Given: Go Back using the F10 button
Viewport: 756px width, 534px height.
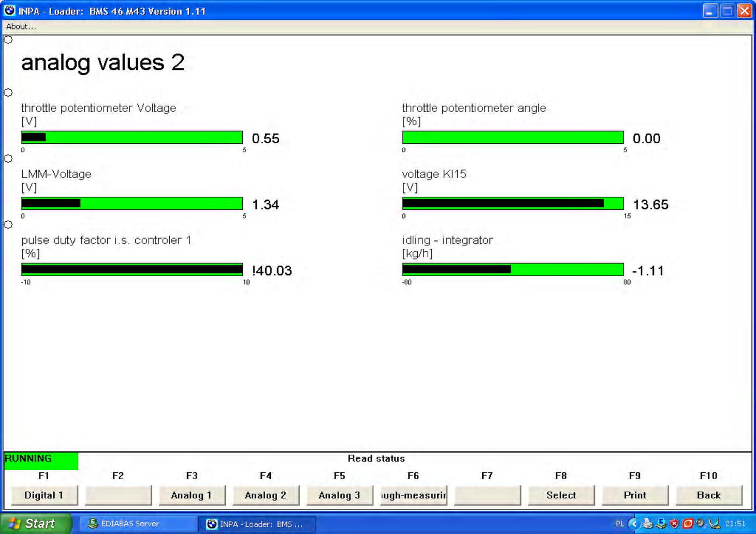Looking at the screenshot, I should click(709, 495).
